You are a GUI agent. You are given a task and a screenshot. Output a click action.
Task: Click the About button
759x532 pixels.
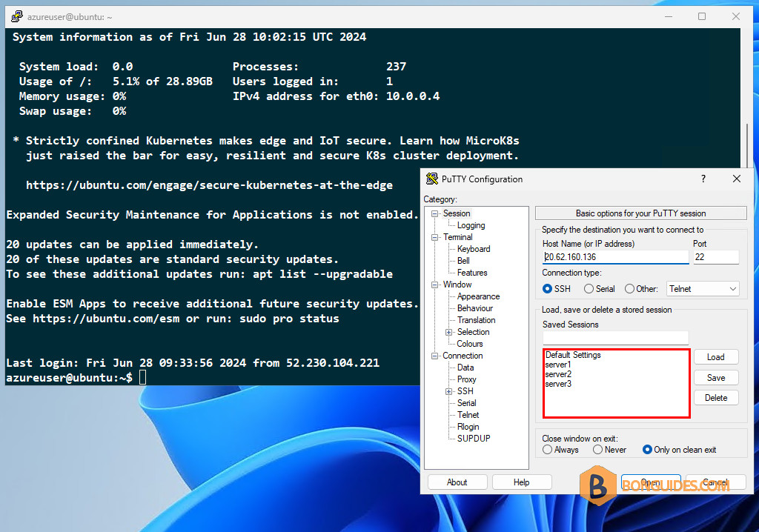click(x=457, y=482)
